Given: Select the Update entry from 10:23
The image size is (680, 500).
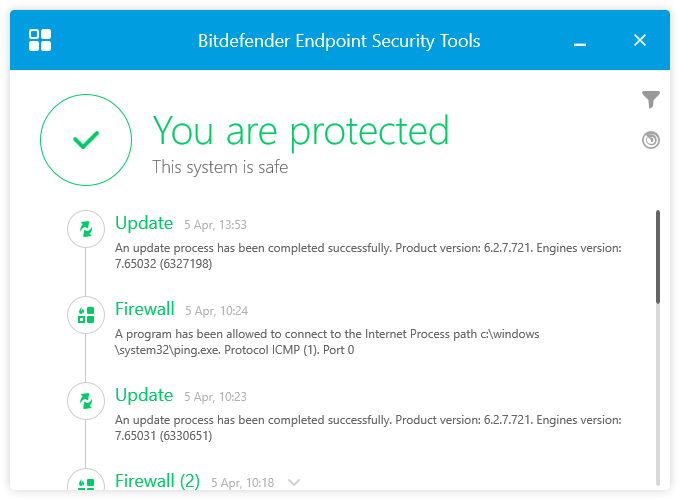Looking at the screenshot, I should point(144,395).
